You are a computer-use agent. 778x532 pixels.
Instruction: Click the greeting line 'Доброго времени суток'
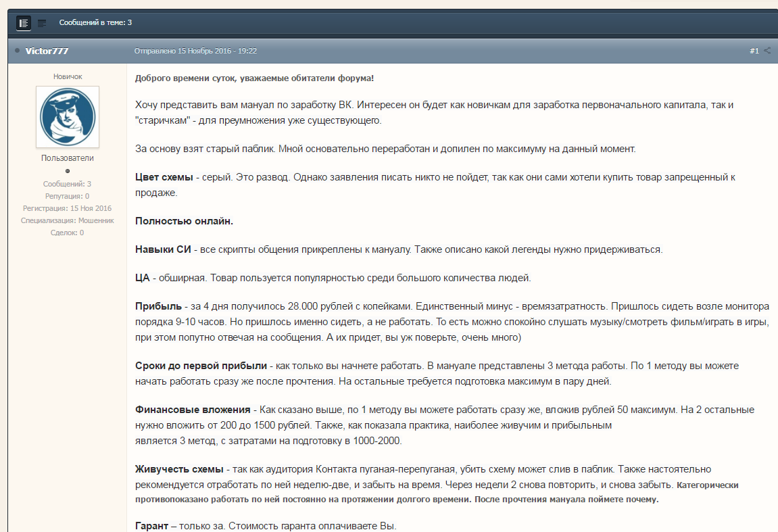pyautogui.click(x=185, y=78)
